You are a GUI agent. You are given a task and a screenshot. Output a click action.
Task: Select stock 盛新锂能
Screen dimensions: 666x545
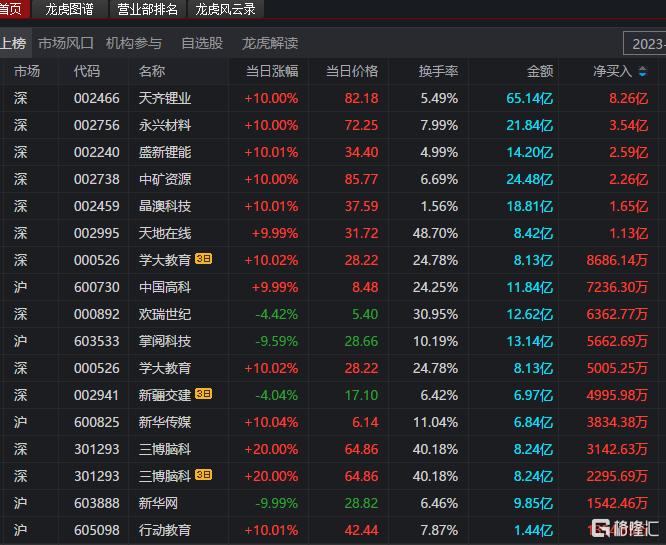coord(165,152)
